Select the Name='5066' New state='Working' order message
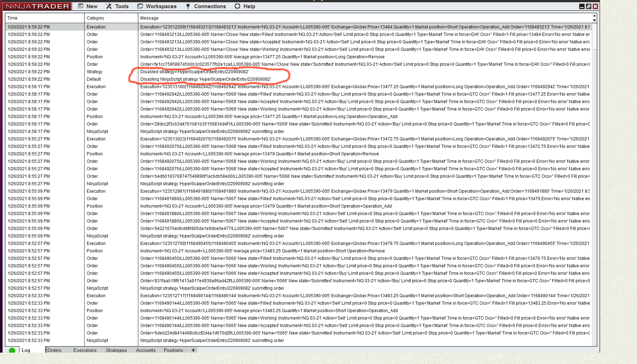The height and width of the screenshot is (364, 637). [x=365, y=266]
